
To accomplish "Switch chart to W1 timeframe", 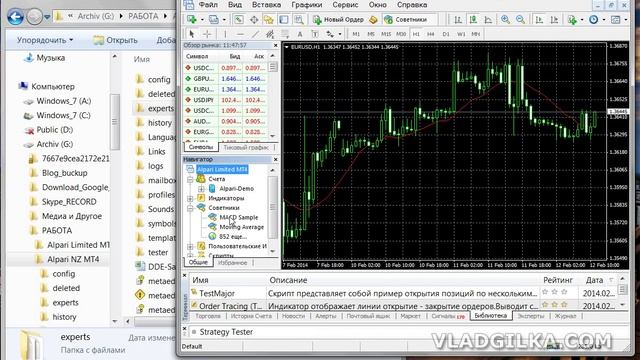I will click(461, 34).
